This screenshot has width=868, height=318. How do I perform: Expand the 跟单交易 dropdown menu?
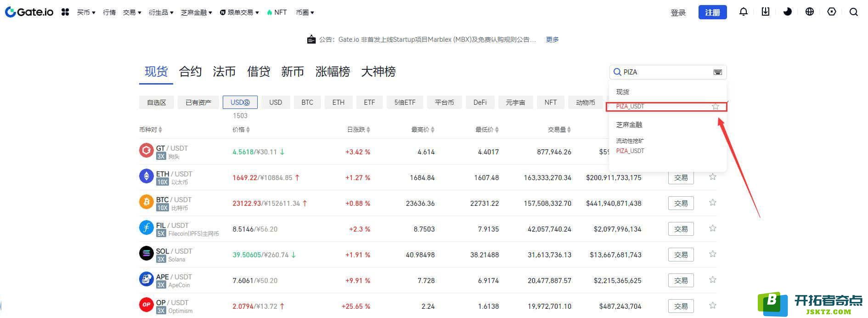pos(239,12)
